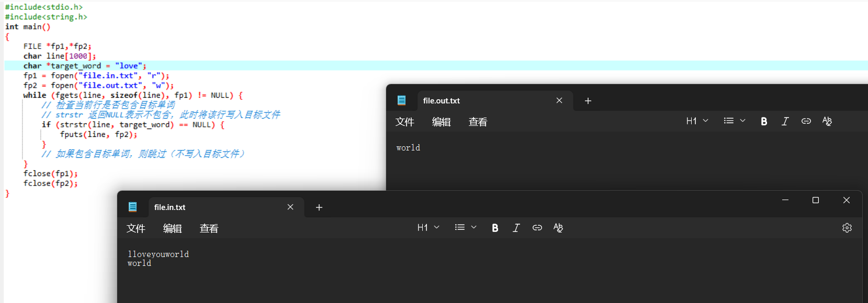This screenshot has width=868, height=303.
Task: Open 文件 menu in file.out.txt window
Action: click(x=405, y=122)
